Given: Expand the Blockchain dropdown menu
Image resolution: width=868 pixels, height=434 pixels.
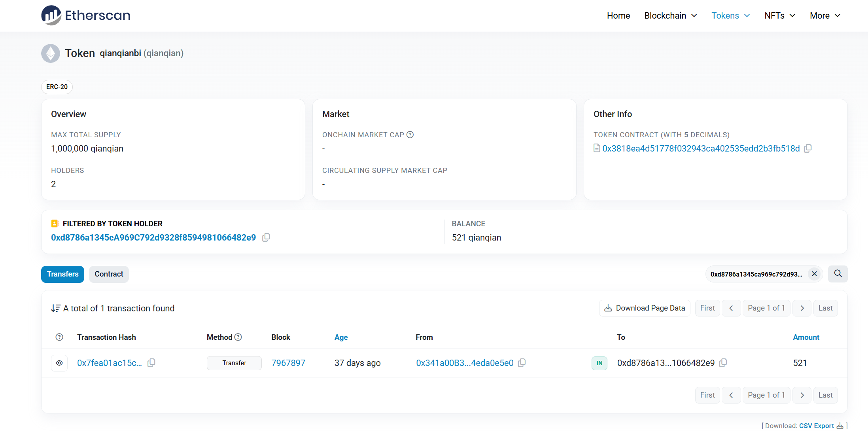Looking at the screenshot, I should point(670,15).
